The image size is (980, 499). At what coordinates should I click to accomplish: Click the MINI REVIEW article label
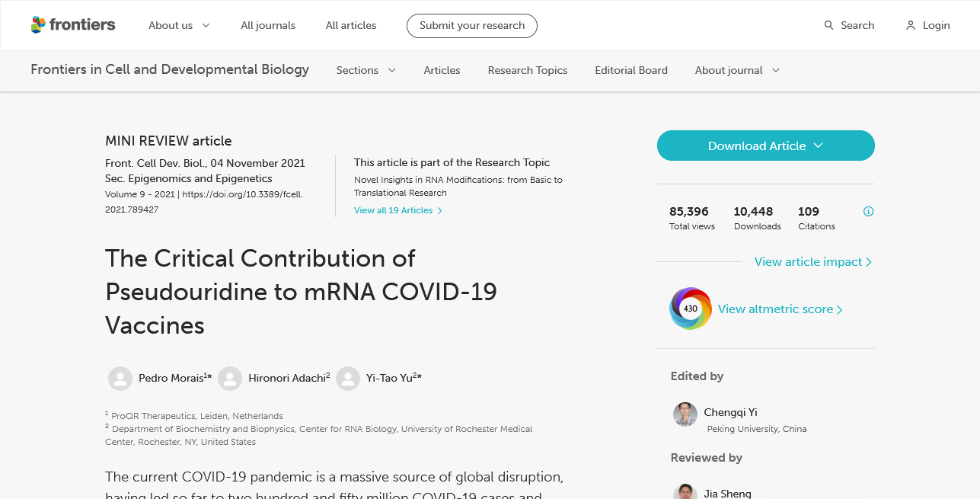pyautogui.click(x=168, y=141)
